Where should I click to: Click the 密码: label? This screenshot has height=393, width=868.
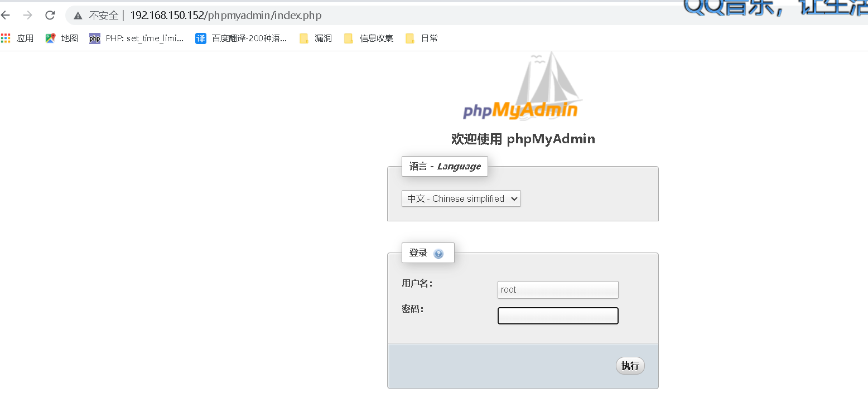[413, 309]
